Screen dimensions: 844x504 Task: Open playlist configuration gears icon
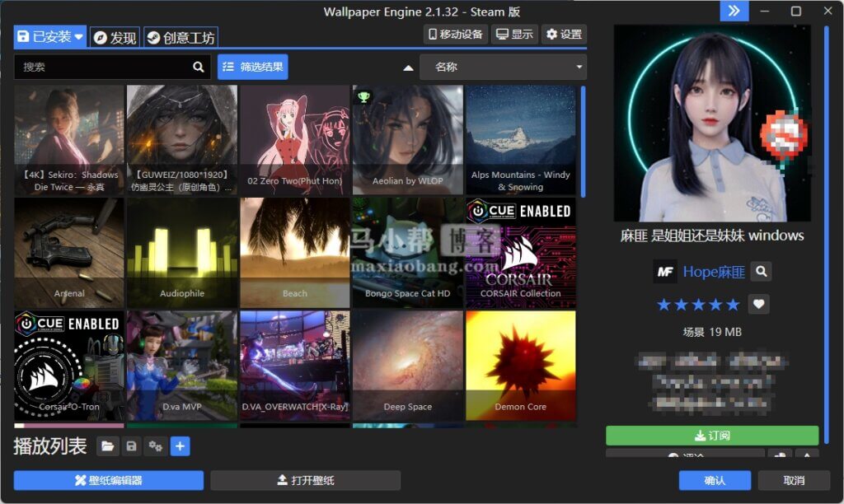pos(156,446)
